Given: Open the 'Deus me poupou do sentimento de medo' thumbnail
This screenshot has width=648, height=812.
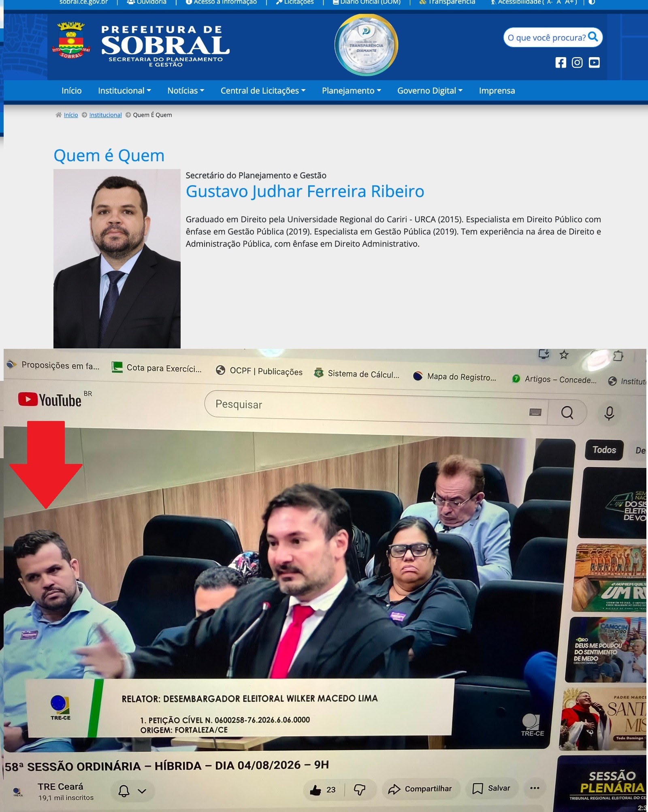Looking at the screenshot, I should (x=606, y=650).
